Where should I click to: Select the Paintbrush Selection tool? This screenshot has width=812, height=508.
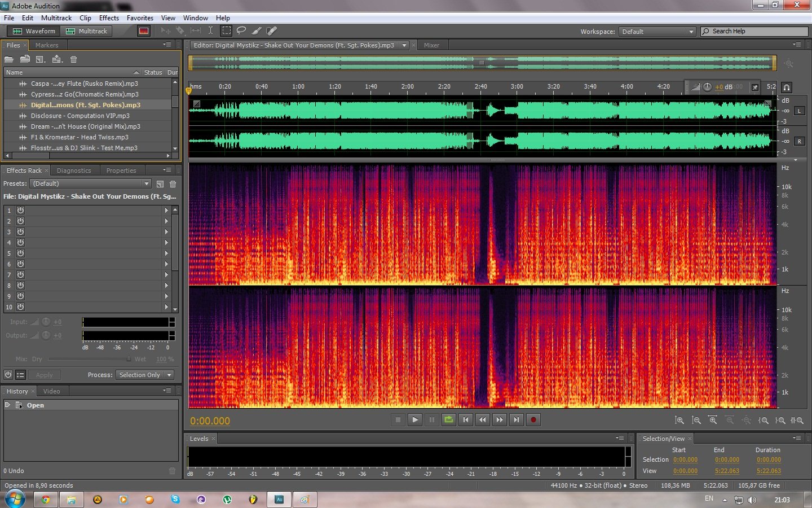pyautogui.click(x=257, y=31)
